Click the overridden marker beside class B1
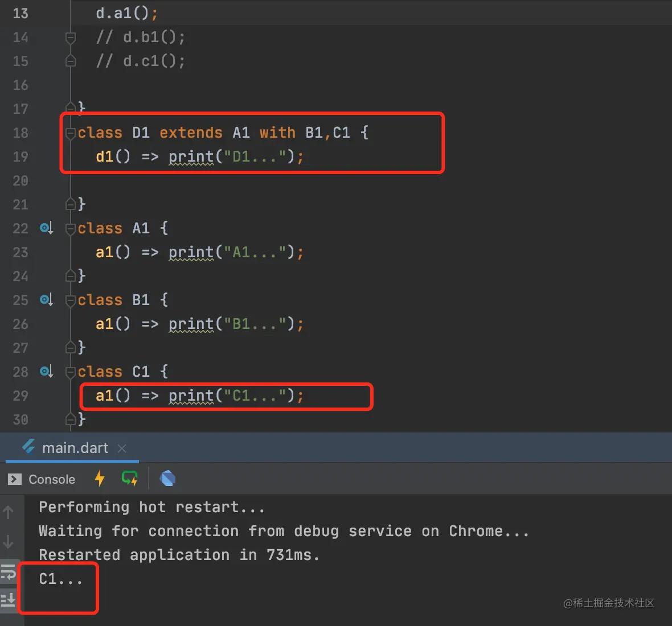 click(46, 300)
